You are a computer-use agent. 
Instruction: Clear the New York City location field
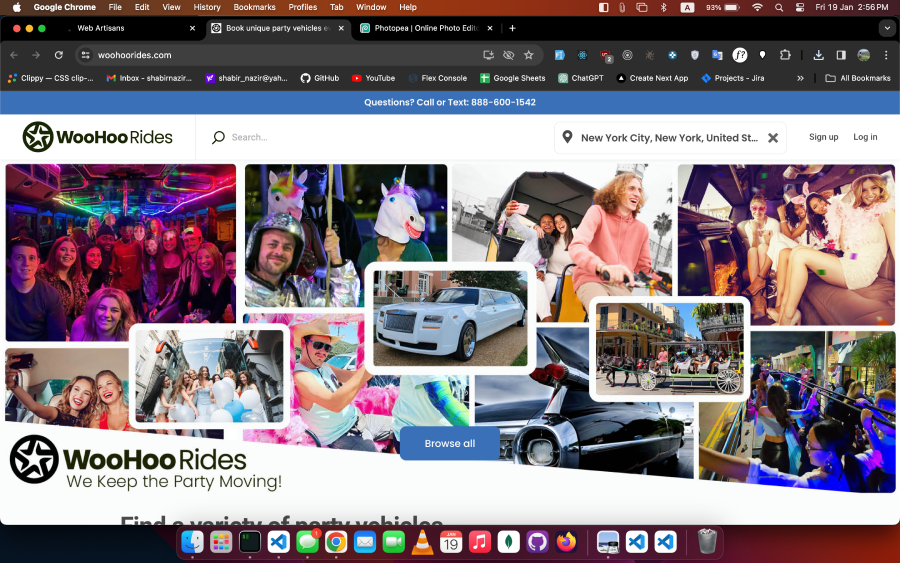tap(772, 138)
